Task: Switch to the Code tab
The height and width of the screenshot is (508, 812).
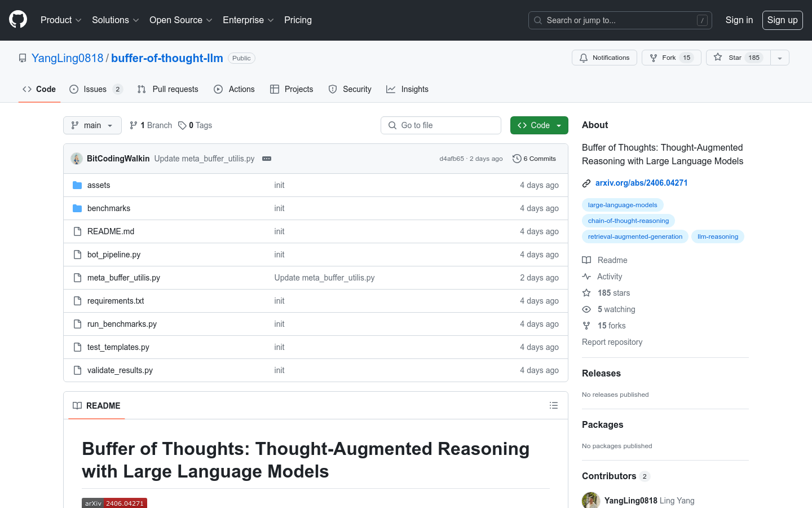Action: (x=39, y=89)
